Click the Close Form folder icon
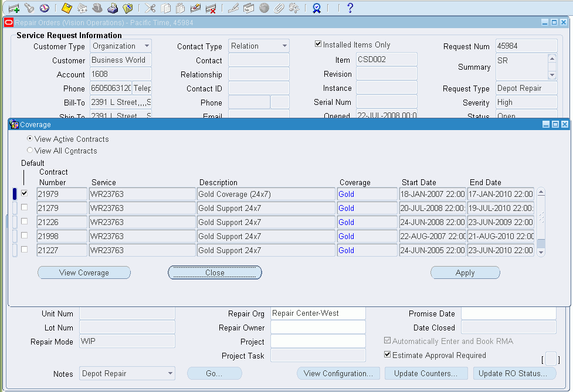Screen dimensions: 573x392 (128, 8)
